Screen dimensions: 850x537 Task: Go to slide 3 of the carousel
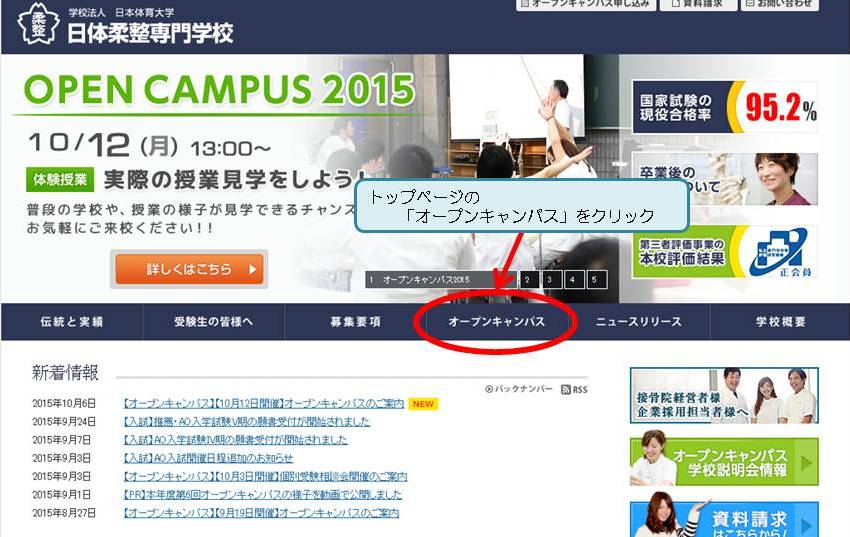coord(550,280)
